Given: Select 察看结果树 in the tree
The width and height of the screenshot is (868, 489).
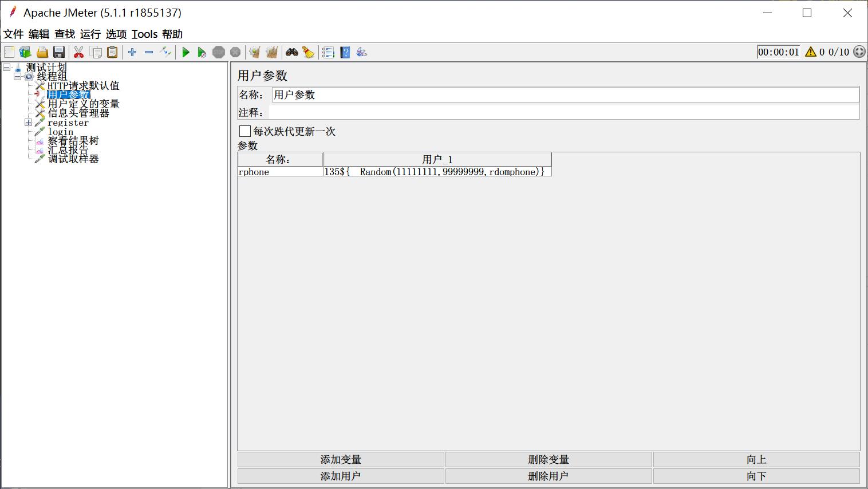Looking at the screenshot, I should pyautogui.click(x=73, y=141).
